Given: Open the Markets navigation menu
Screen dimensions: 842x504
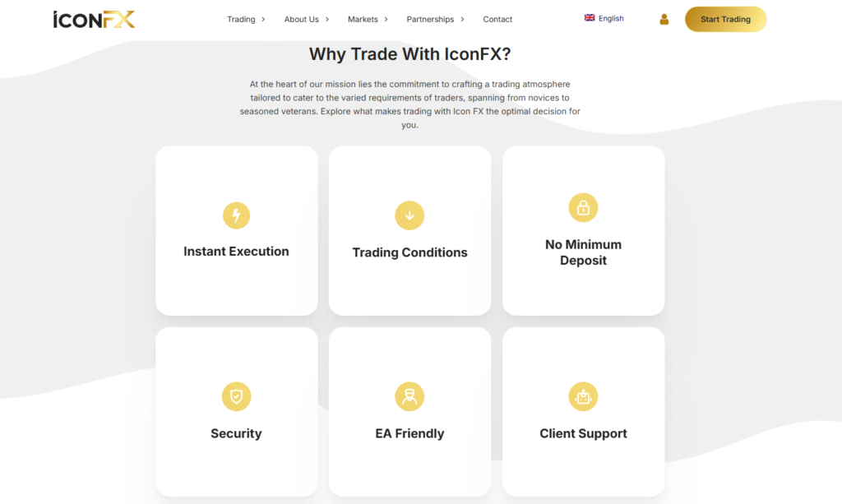Looking at the screenshot, I should click(363, 20).
